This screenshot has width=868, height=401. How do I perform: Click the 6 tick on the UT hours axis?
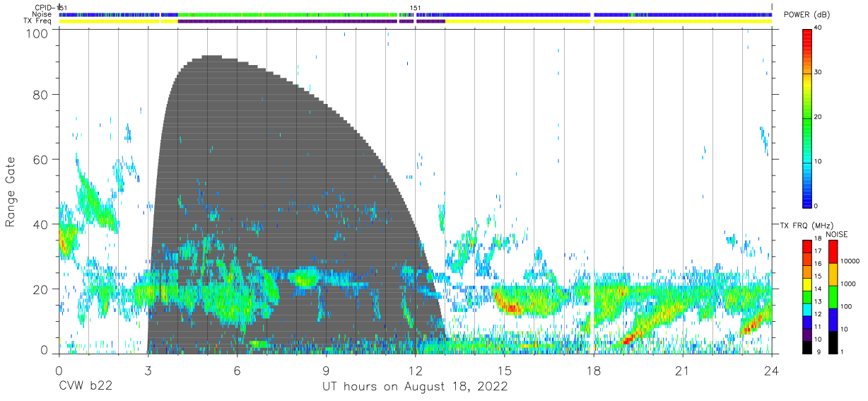click(237, 371)
